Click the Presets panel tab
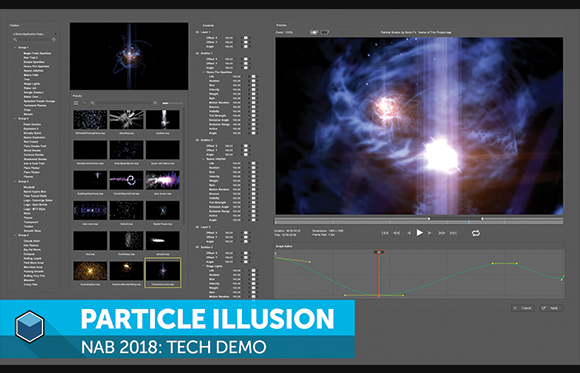This screenshot has width=580, height=373. coord(77,96)
